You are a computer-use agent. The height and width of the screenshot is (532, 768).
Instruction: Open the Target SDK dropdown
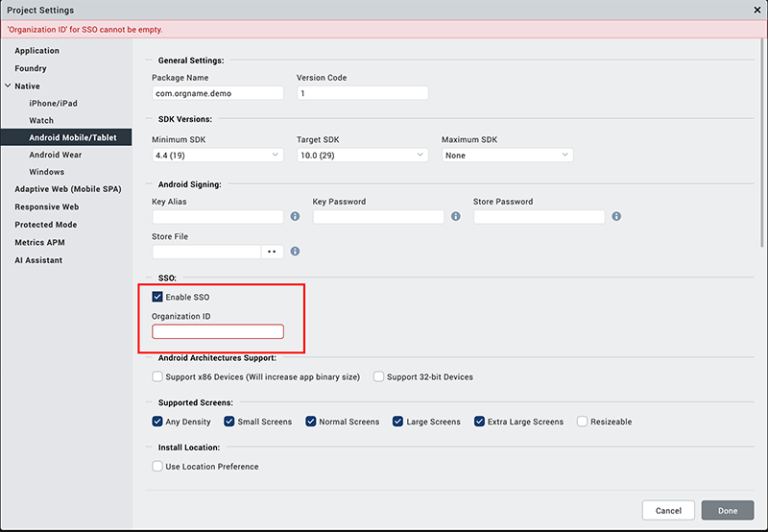362,155
